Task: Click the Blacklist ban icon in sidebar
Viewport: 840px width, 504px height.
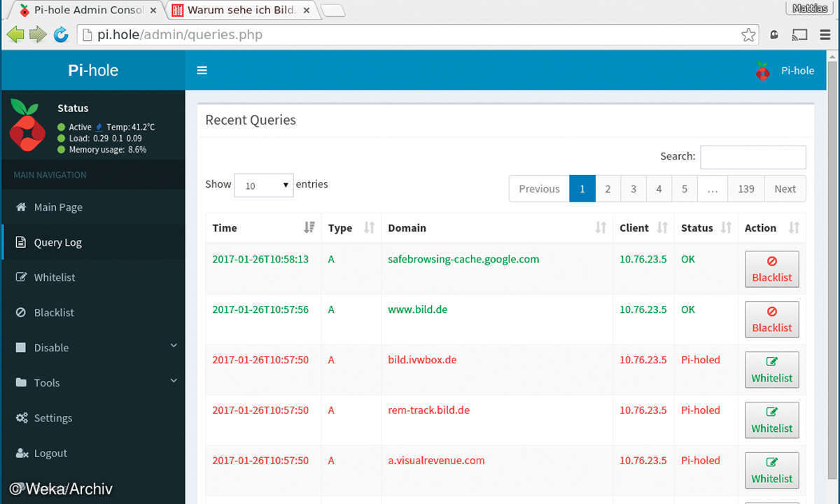Action: click(x=20, y=312)
